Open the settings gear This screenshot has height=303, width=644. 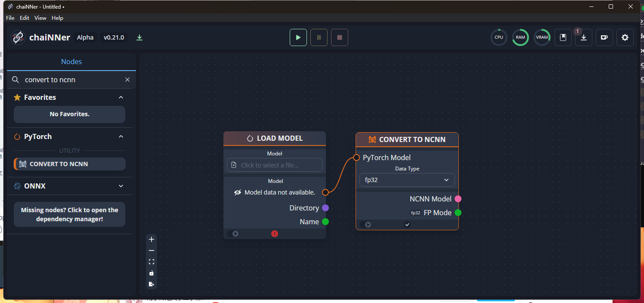625,37
